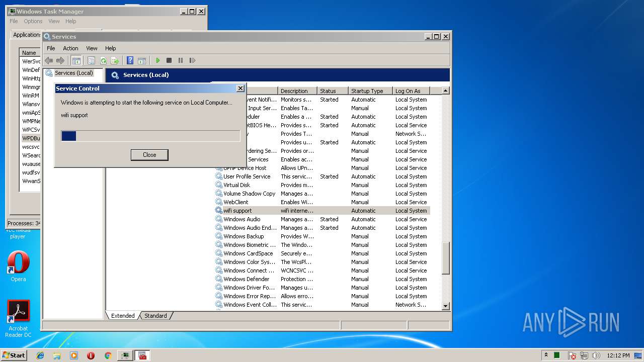Select the Virtual Disk service row
Screen dimensions: 644x362
[x=322, y=185]
